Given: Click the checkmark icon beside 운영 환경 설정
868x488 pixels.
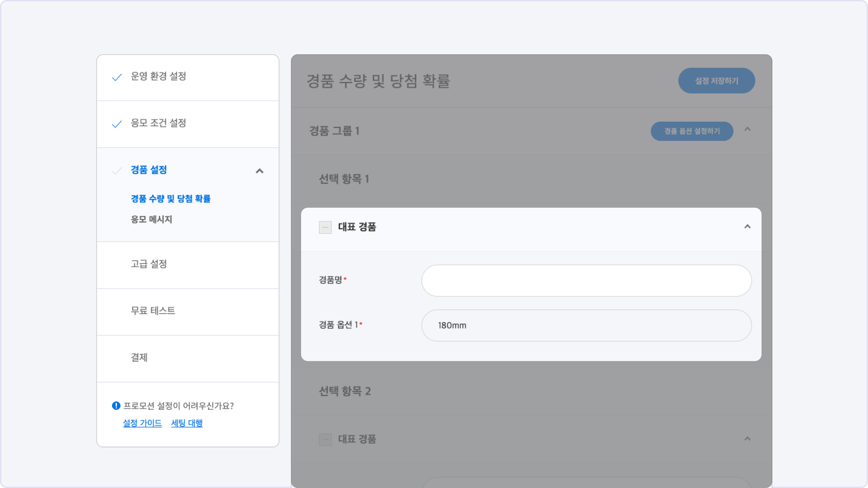Looking at the screenshot, I should click(117, 77).
